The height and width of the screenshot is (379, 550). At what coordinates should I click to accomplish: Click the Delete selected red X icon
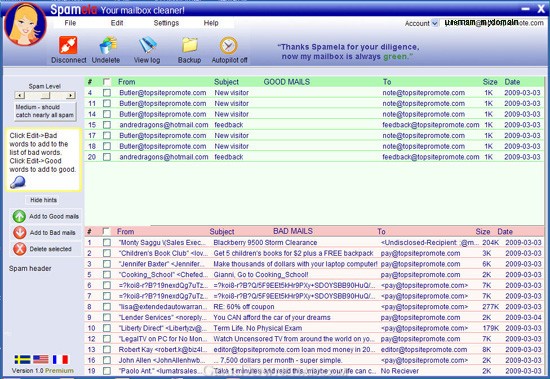coord(20,249)
